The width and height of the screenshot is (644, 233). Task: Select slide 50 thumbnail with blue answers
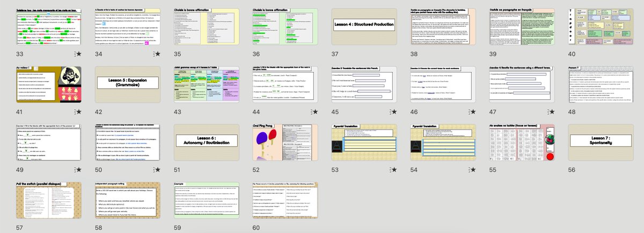(x=128, y=142)
